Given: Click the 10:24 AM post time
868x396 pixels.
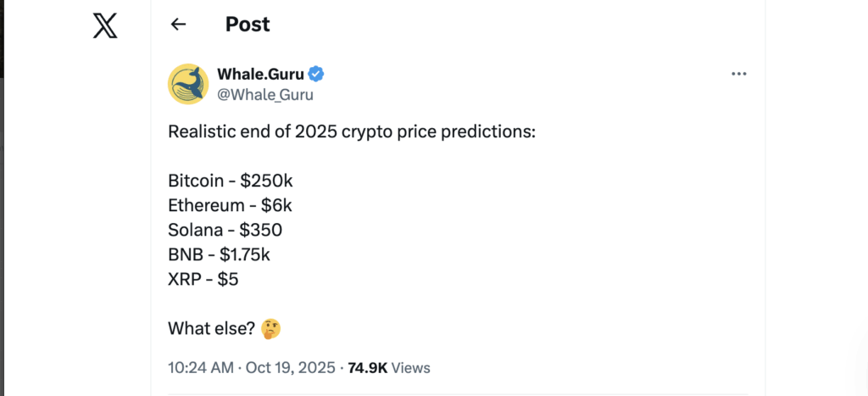Looking at the screenshot, I should coord(199,368).
